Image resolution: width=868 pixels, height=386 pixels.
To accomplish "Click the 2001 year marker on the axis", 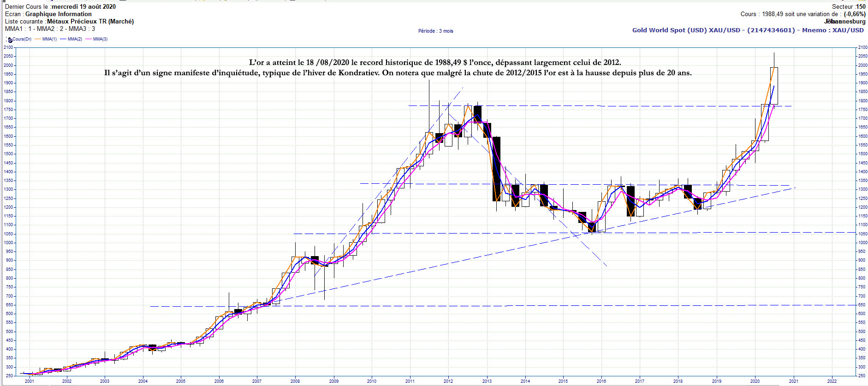I will 30,381.
